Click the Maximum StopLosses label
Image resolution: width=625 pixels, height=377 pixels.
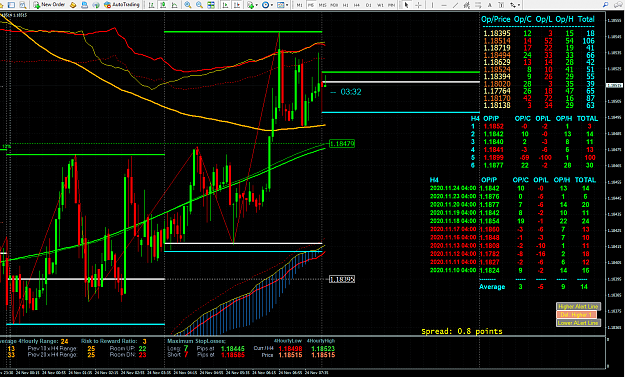click(196, 341)
